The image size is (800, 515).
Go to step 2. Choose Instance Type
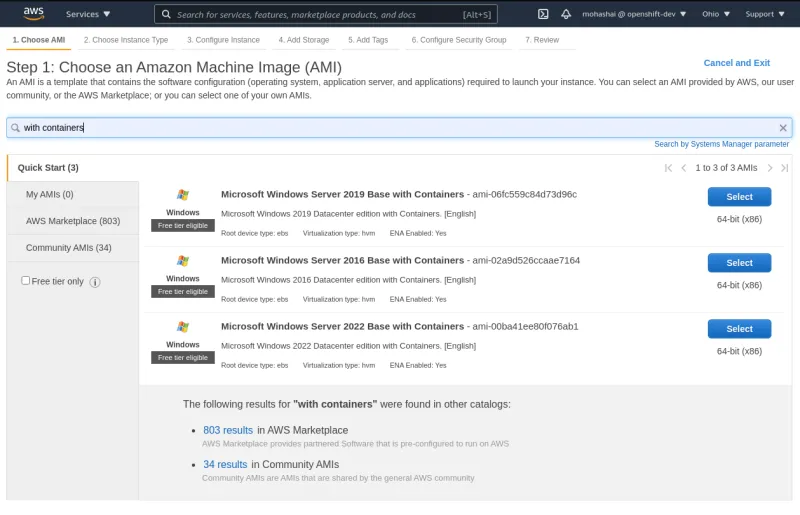pos(125,40)
